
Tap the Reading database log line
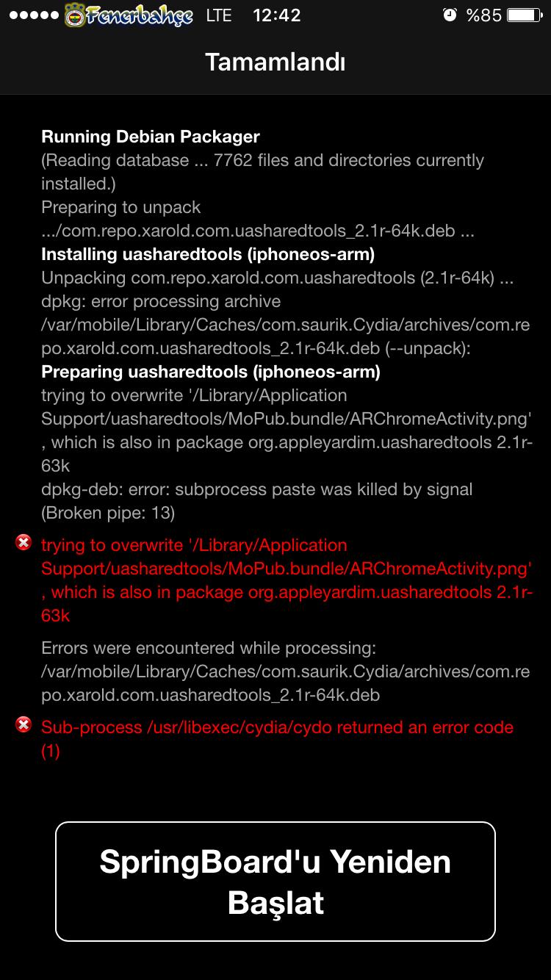(x=262, y=172)
